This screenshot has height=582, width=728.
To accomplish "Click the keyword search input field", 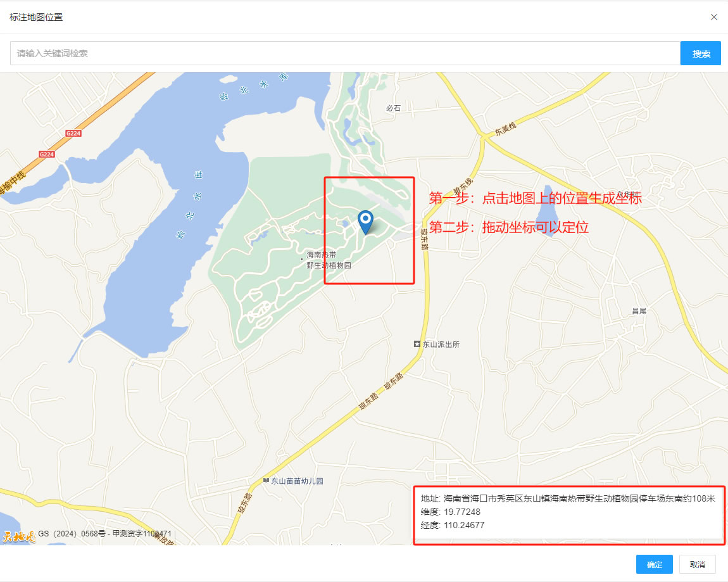I will [345, 54].
